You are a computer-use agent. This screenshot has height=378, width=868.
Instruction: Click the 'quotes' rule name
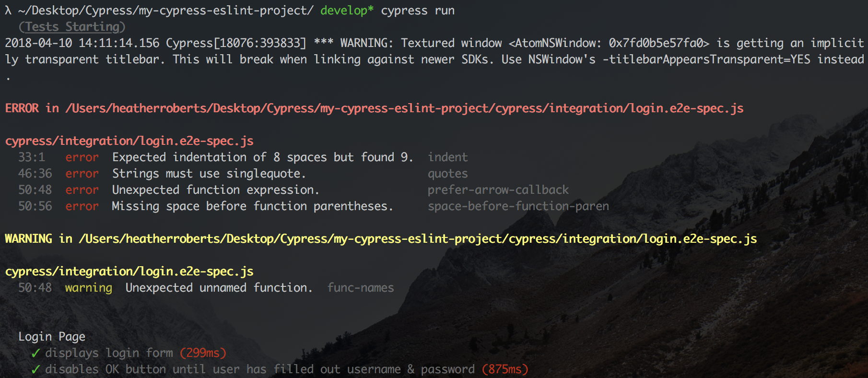(448, 174)
